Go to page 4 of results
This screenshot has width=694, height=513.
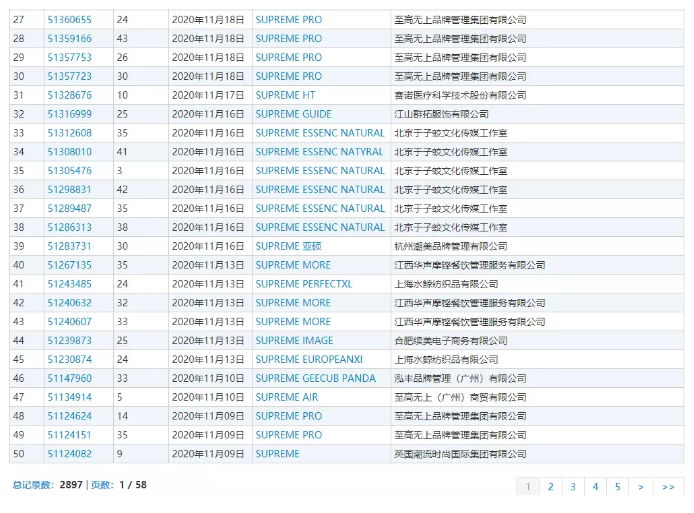click(x=595, y=487)
